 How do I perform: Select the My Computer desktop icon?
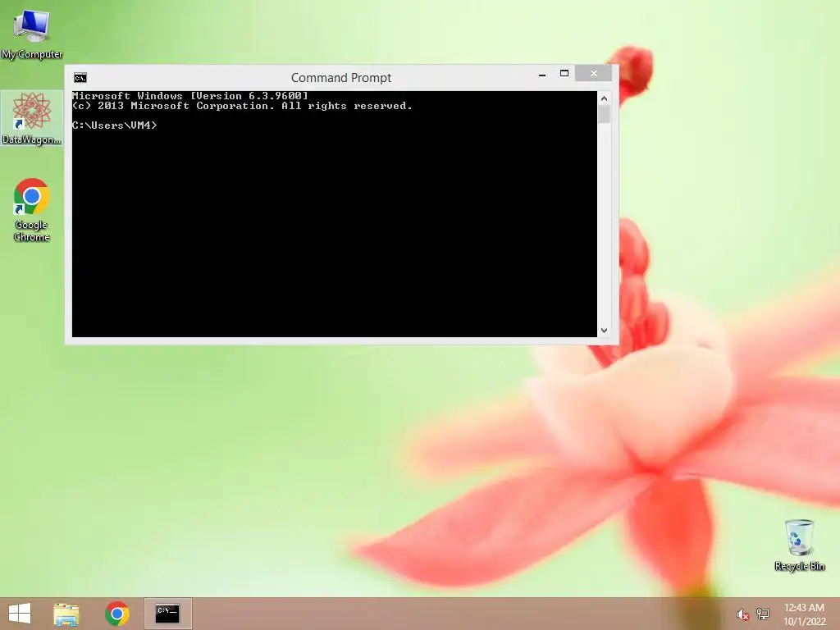tap(32, 33)
